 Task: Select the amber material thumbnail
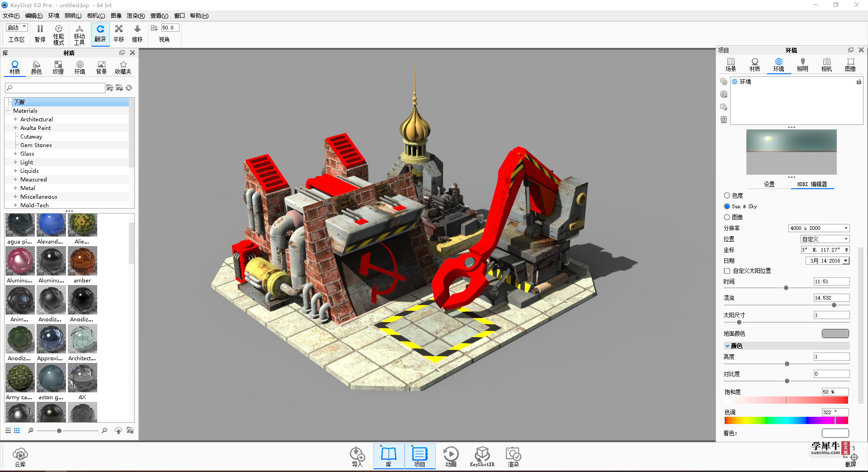pos(82,261)
